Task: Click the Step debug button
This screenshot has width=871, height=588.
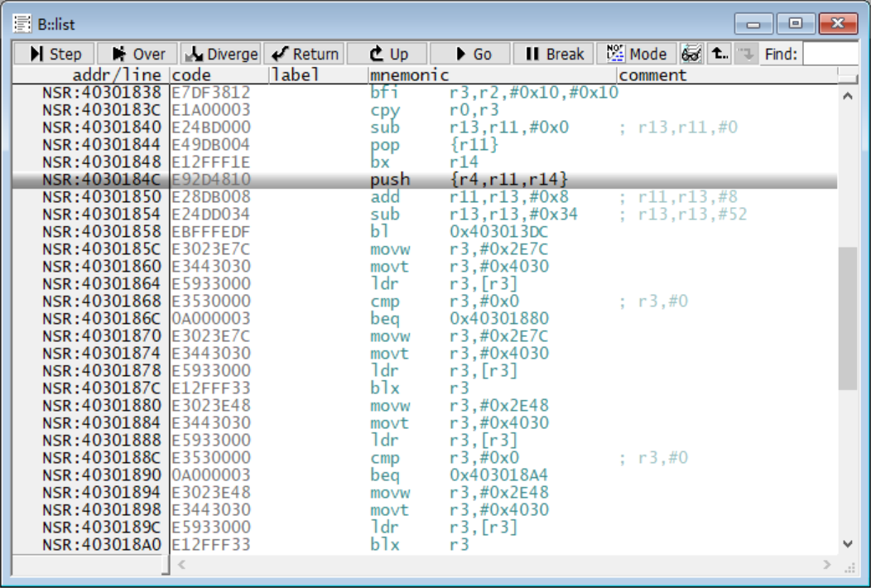Action: click(x=55, y=54)
